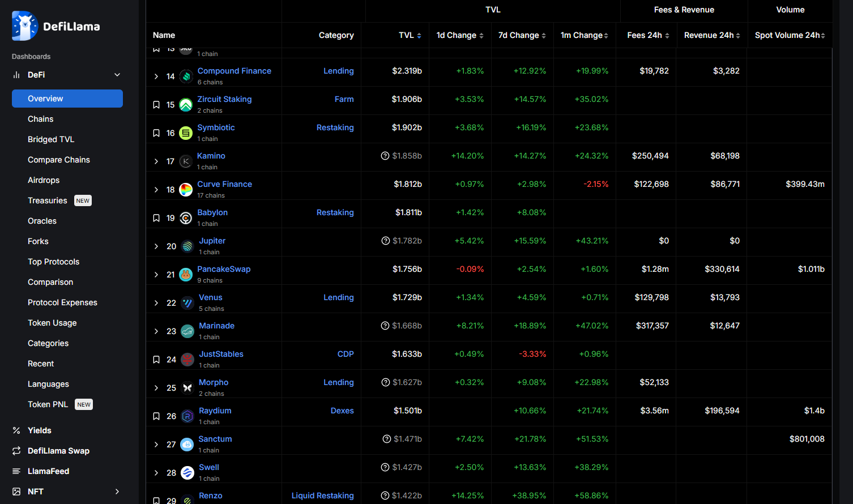
Task: Bookmark Zircuit Staking in row 15
Action: 156,105
